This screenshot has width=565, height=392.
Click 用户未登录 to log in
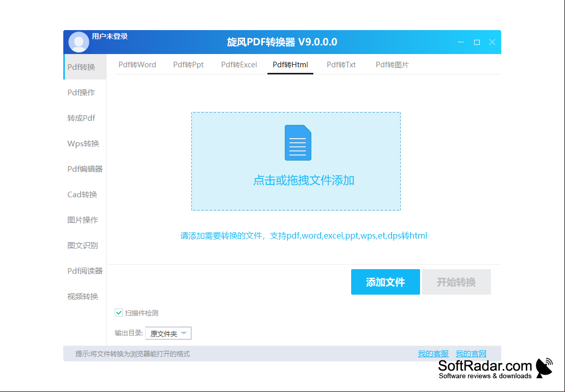pyautogui.click(x=110, y=36)
